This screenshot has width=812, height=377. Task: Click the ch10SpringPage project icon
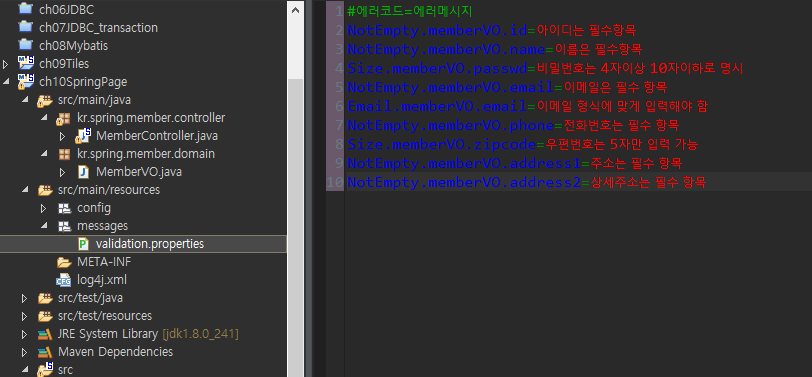(x=26, y=81)
